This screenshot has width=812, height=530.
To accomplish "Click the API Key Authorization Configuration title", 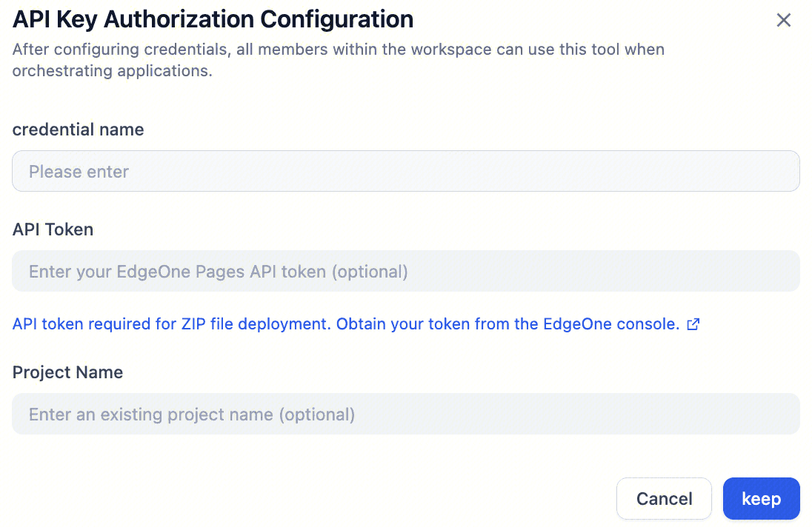I will [x=213, y=19].
